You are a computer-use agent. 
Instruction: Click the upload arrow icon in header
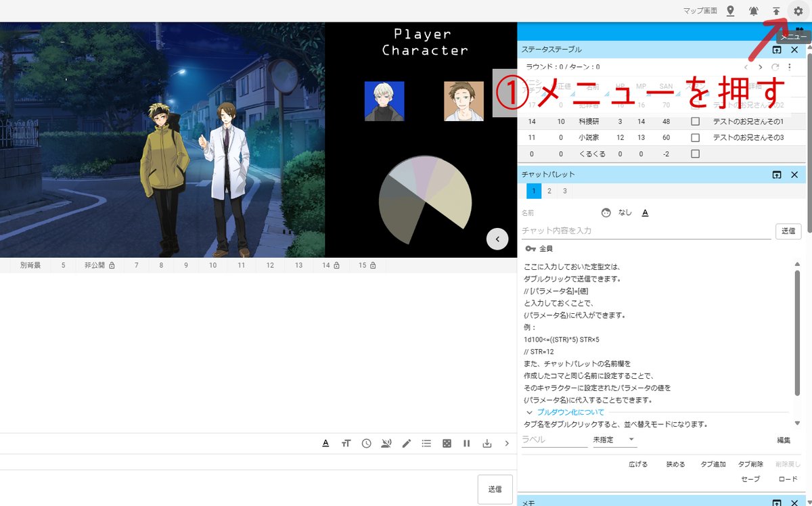click(x=776, y=11)
